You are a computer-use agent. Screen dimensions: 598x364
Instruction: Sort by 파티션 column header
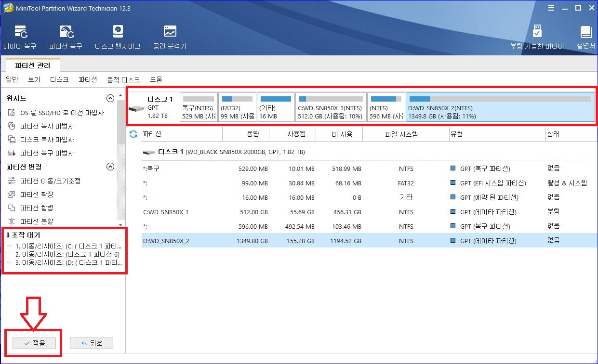[182, 134]
